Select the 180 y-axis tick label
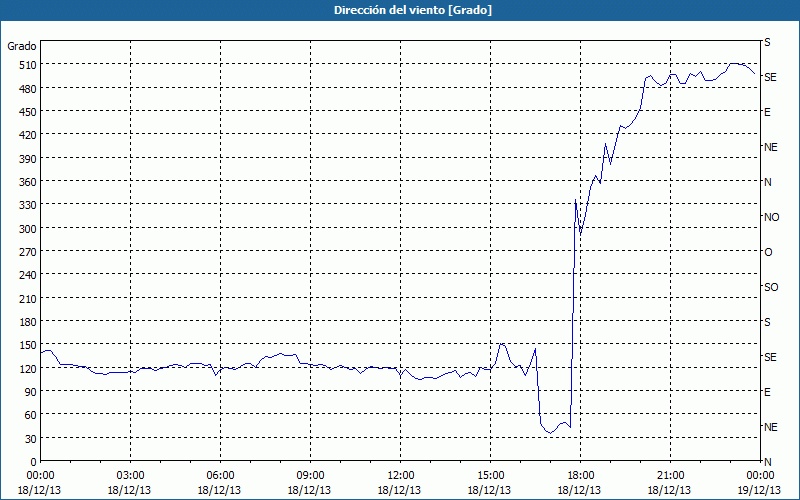800x500 pixels. click(x=28, y=322)
